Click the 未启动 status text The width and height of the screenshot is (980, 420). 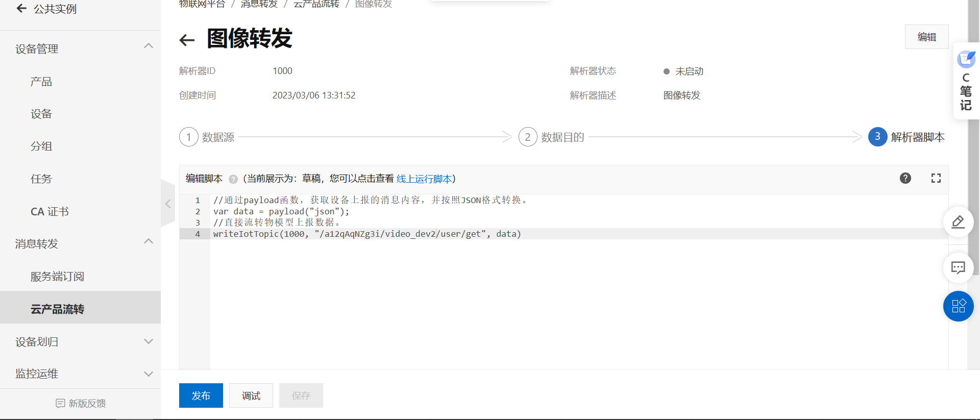(689, 71)
